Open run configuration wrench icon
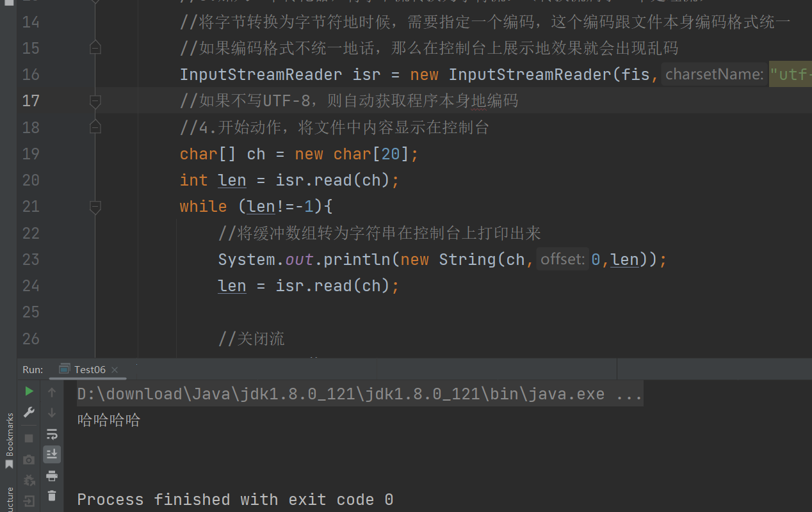The width and height of the screenshot is (812, 512). 29,413
